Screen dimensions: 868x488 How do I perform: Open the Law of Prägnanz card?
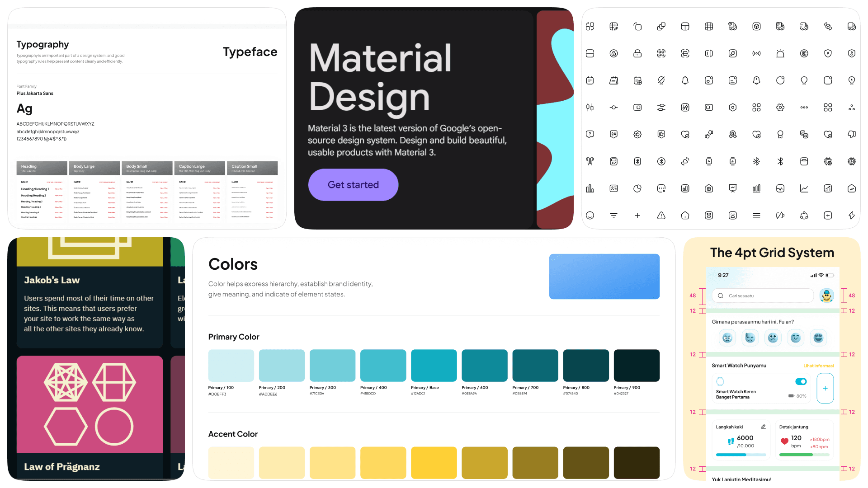click(90, 417)
